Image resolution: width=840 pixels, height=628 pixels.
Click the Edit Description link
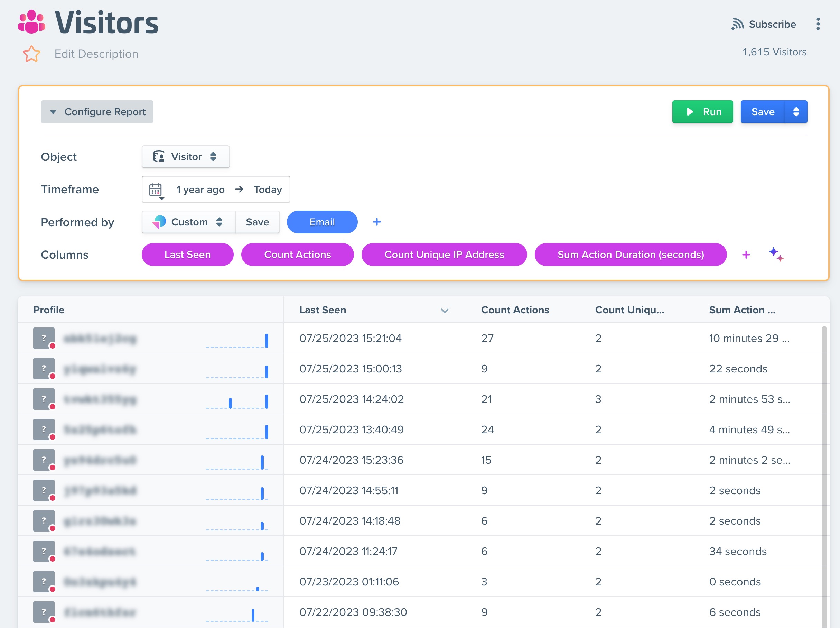96,54
